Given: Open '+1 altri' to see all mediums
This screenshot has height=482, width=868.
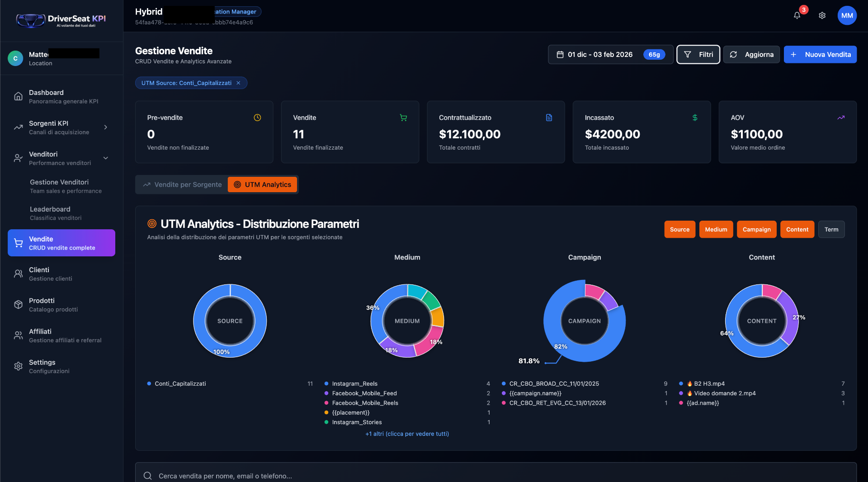Looking at the screenshot, I should click(x=406, y=434).
